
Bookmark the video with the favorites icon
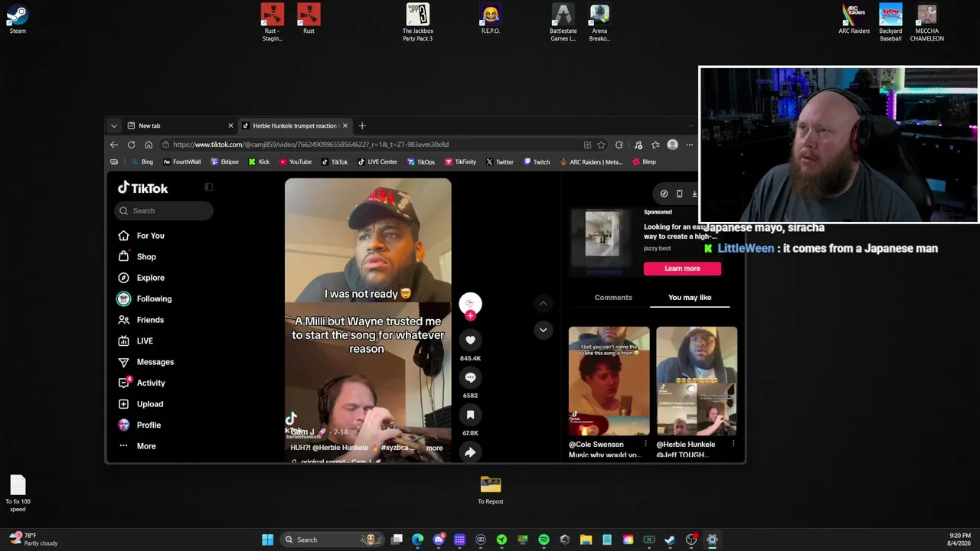click(x=470, y=415)
